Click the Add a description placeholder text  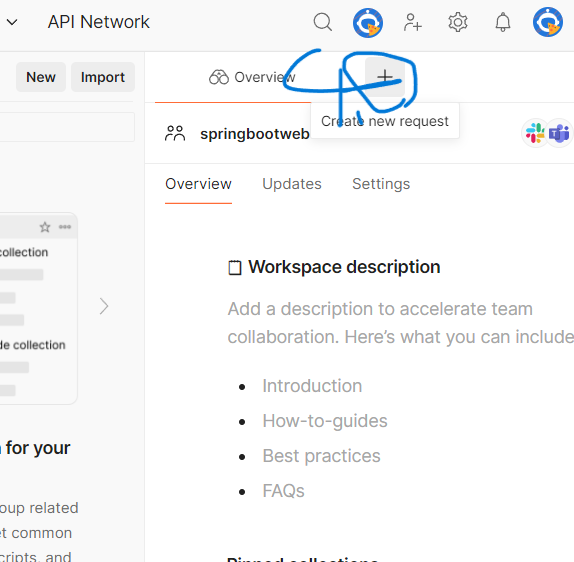(401, 323)
